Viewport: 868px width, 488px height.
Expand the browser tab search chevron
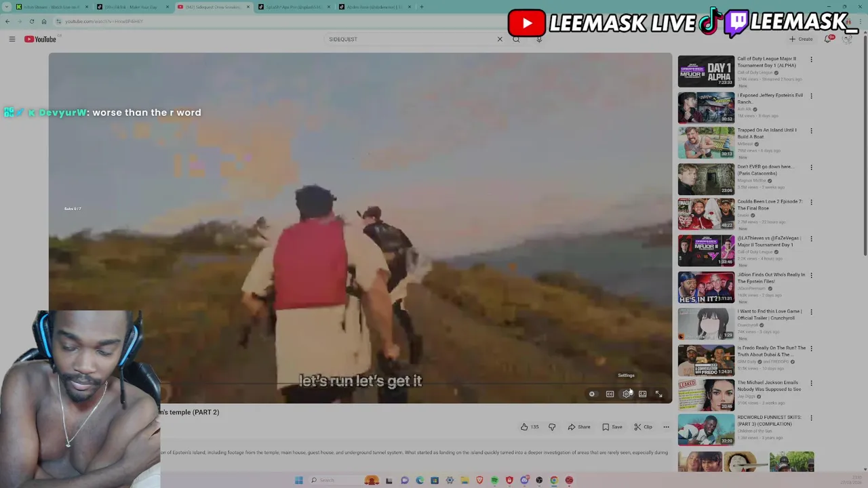click(6, 7)
